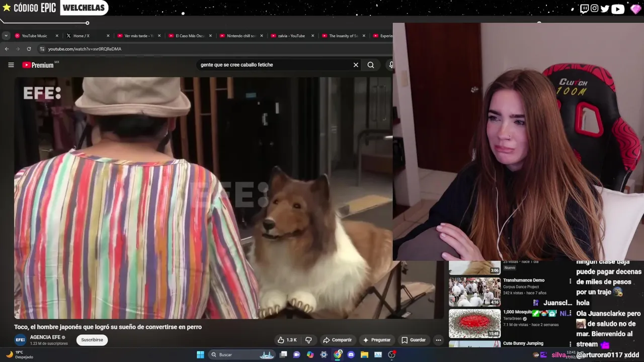The height and width of the screenshot is (362, 644).
Task: Open the AGENCIA EFE channel name link
Action: click(x=45, y=337)
